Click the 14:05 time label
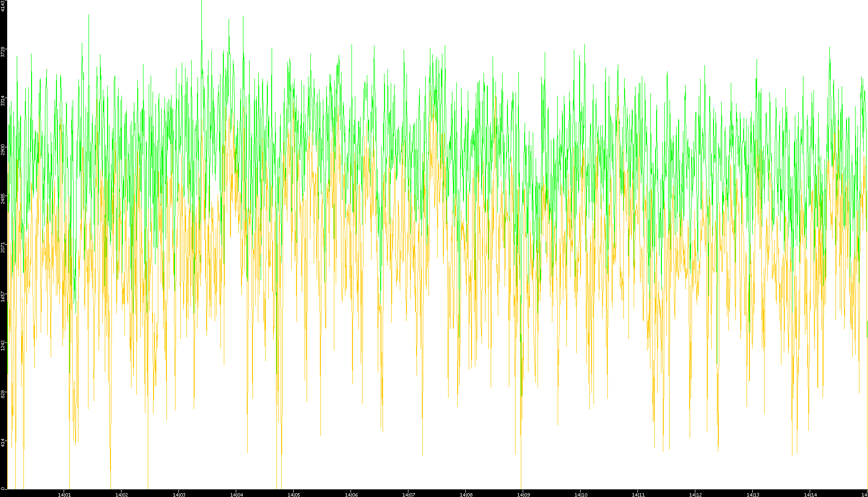 pyautogui.click(x=294, y=494)
